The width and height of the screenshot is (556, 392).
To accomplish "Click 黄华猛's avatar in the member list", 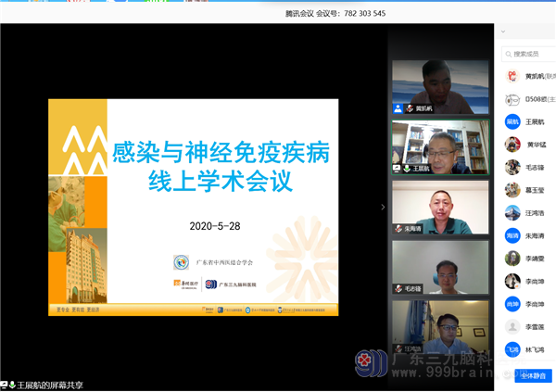I will coord(512,145).
